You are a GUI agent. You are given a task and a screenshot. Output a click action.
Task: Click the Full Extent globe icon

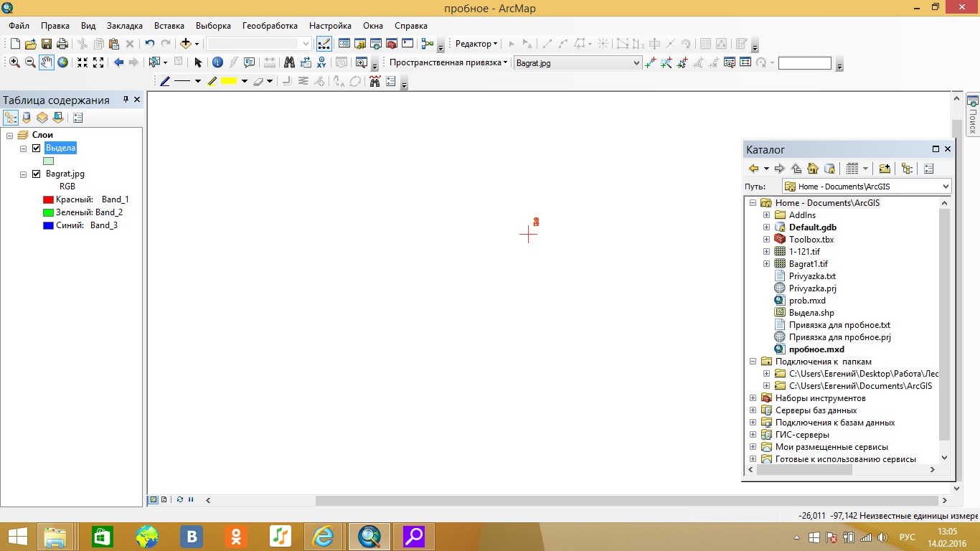[x=63, y=62]
